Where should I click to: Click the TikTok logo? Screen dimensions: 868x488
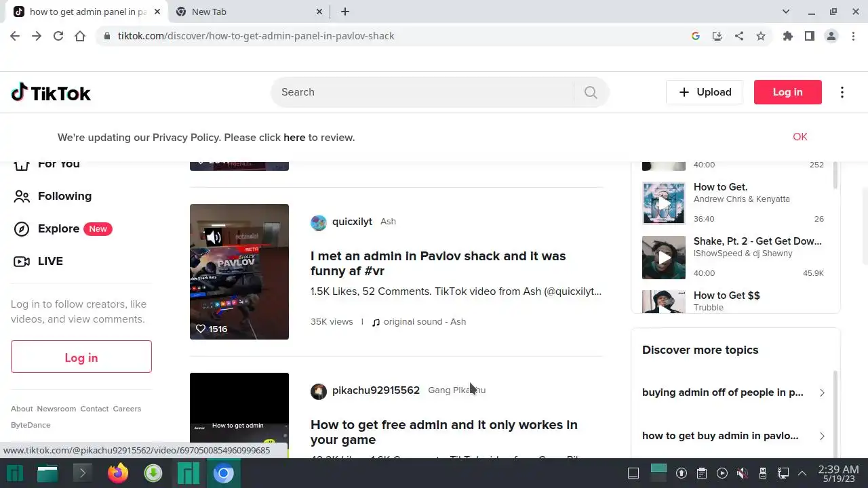(x=51, y=93)
